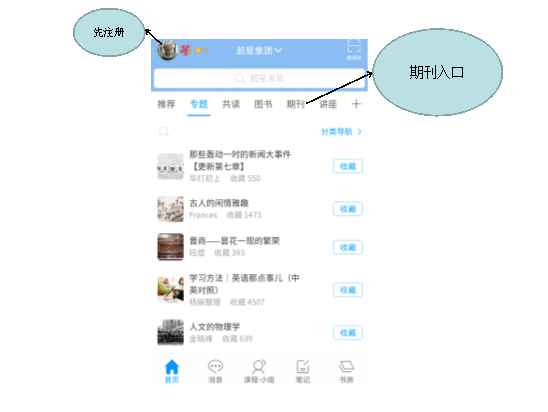Open the 首页 home icon
The width and height of the screenshot is (548, 412).
point(172,371)
